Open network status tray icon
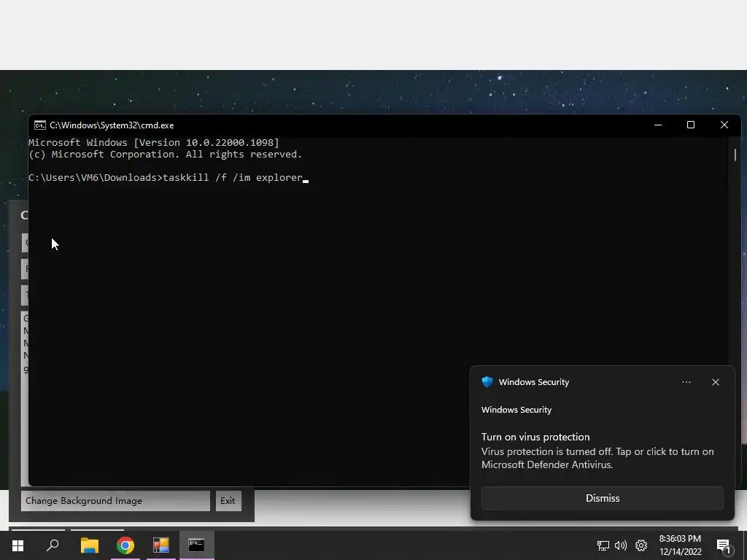 (603, 545)
